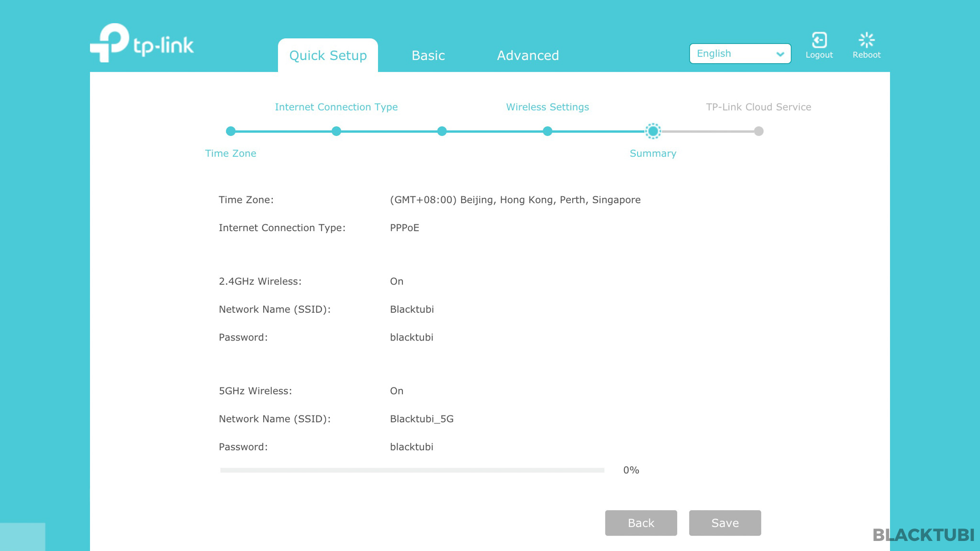This screenshot has height=551, width=980.
Task: Click the Internet Connection Type step label
Action: (336, 107)
